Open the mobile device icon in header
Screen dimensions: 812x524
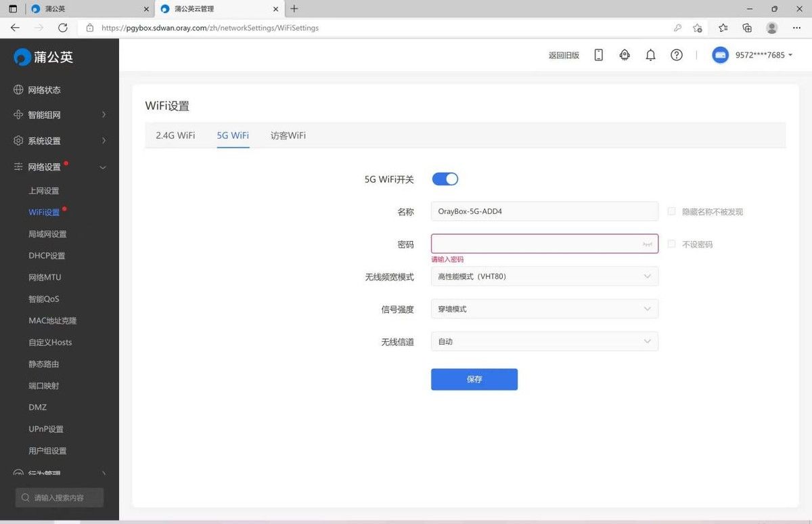tap(598, 56)
